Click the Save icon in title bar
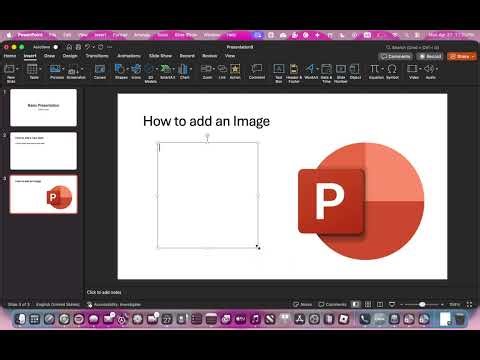The height and width of the screenshot is (360, 480). 78,47
